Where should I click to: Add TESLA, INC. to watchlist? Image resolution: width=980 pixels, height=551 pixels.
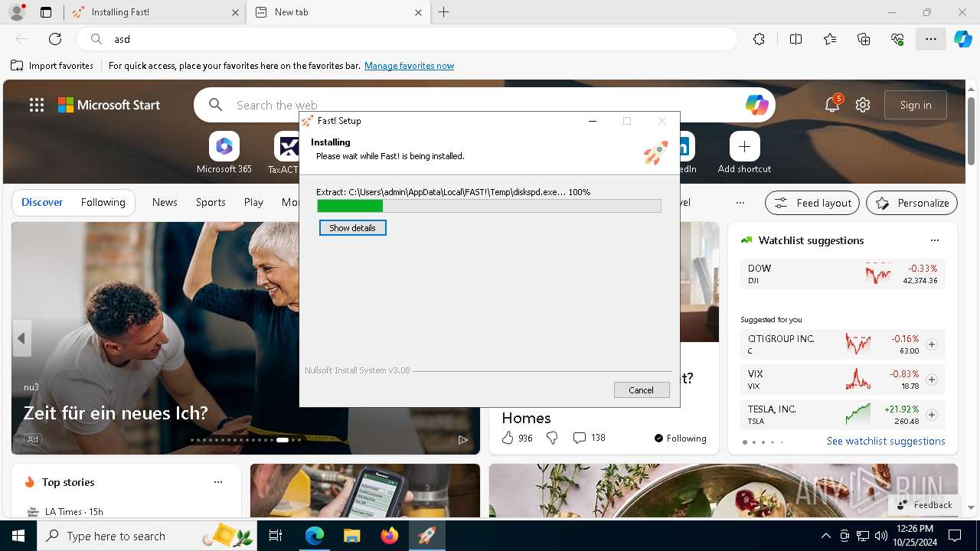click(x=932, y=415)
